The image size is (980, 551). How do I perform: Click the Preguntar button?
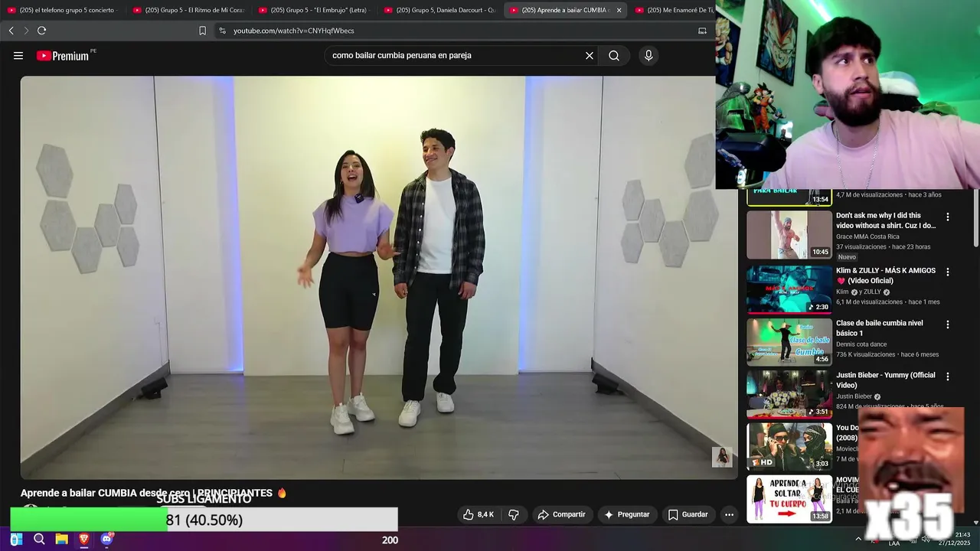click(x=627, y=514)
